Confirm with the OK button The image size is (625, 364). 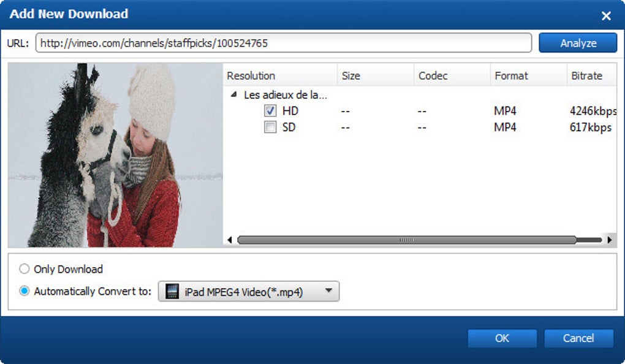pyautogui.click(x=502, y=338)
